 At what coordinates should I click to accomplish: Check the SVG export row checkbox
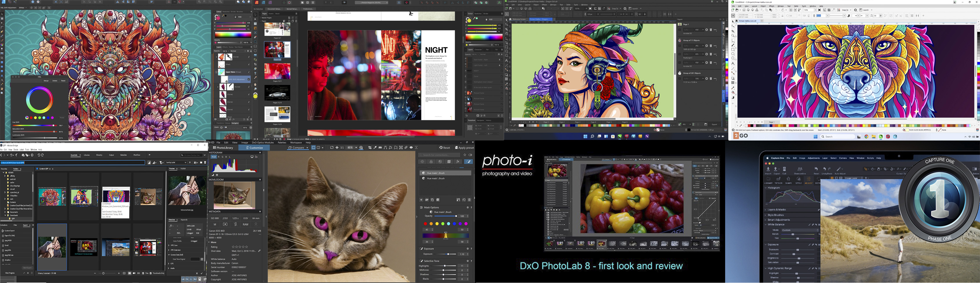pos(680,78)
